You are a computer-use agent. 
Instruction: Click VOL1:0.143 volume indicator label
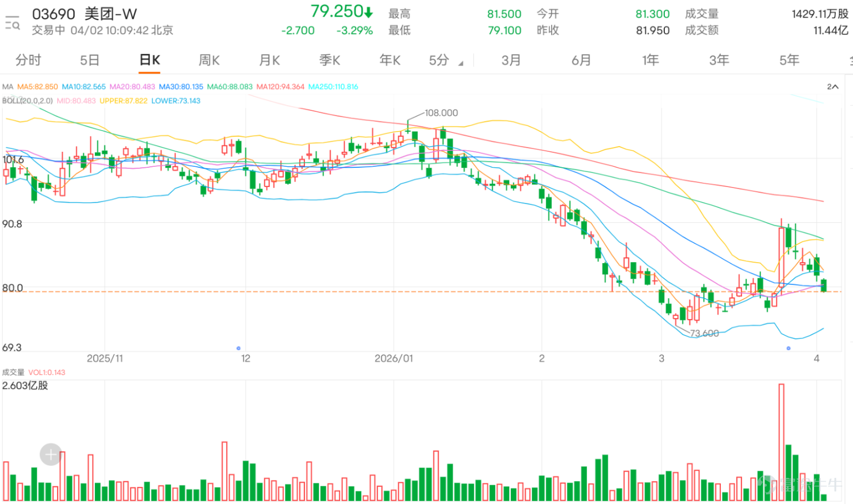[46, 372]
